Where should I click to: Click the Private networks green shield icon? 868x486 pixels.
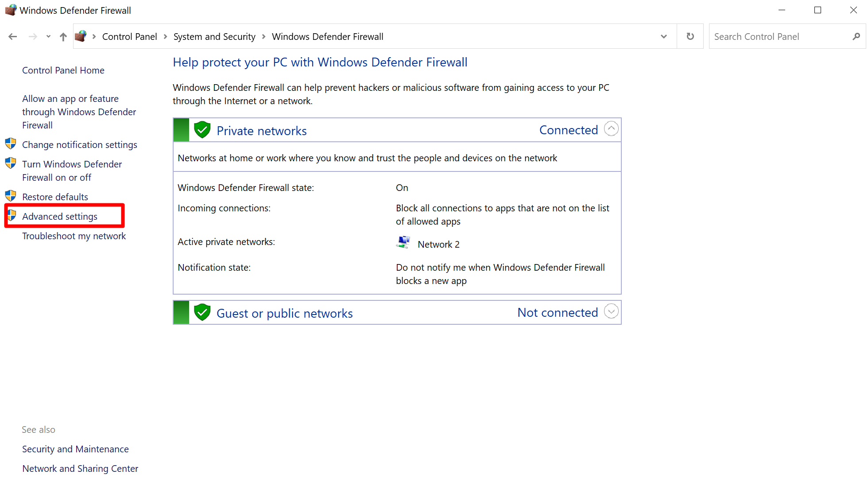coord(202,130)
